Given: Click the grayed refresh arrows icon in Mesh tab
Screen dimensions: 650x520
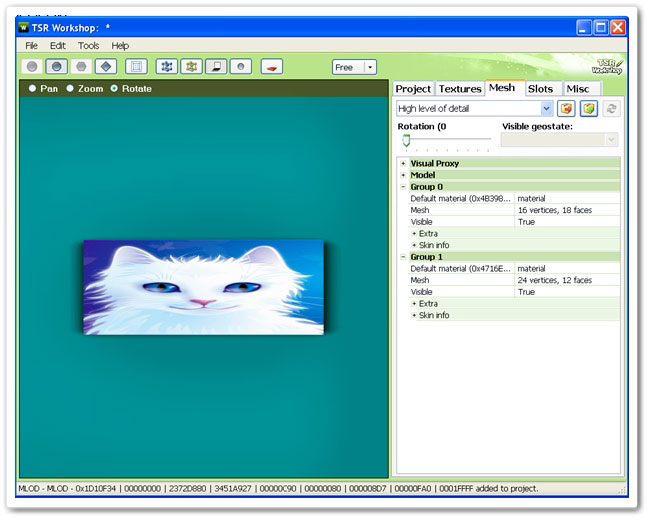Looking at the screenshot, I should click(x=610, y=108).
